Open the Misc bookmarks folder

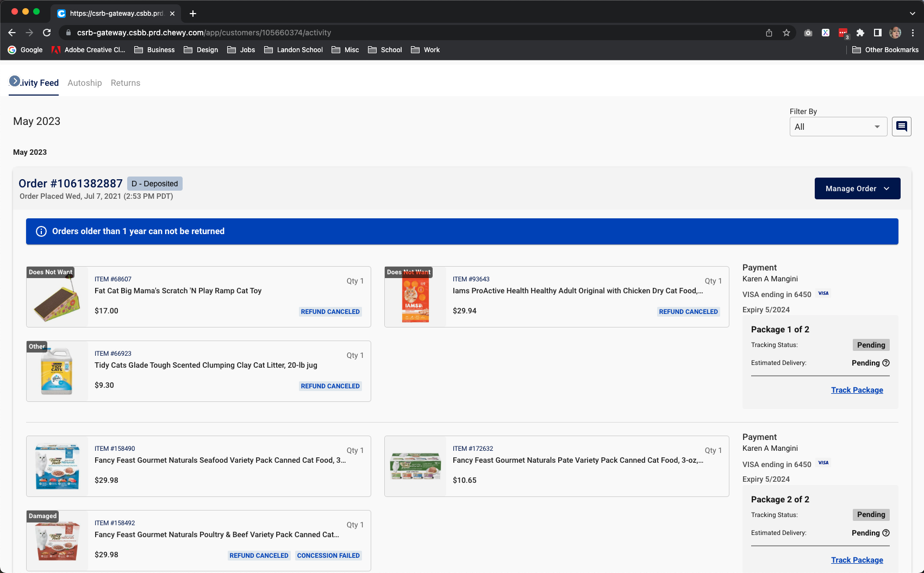345,49
